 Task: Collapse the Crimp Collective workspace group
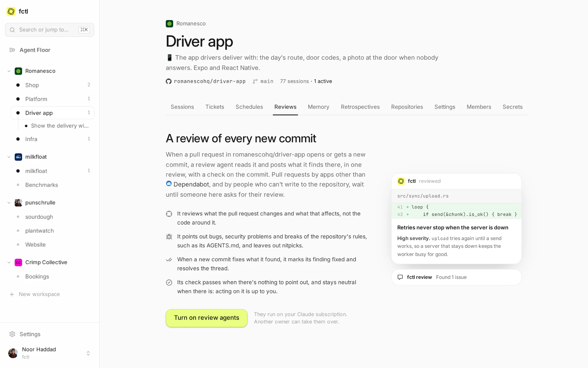(x=9, y=262)
